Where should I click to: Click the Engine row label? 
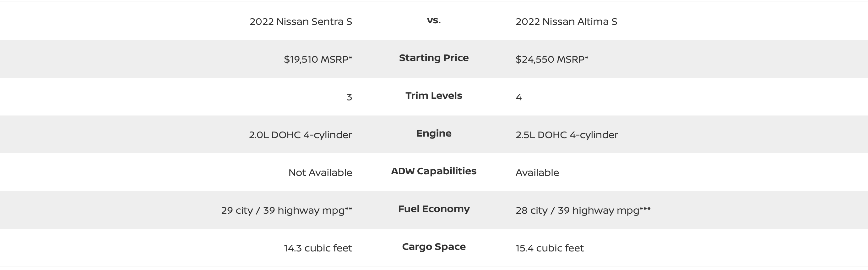(434, 134)
